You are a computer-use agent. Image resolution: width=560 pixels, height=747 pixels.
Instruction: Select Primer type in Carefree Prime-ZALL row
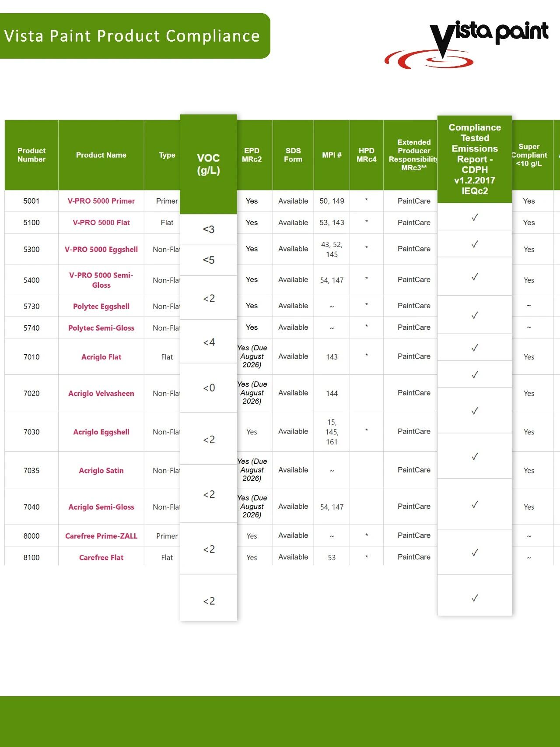click(x=167, y=536)
